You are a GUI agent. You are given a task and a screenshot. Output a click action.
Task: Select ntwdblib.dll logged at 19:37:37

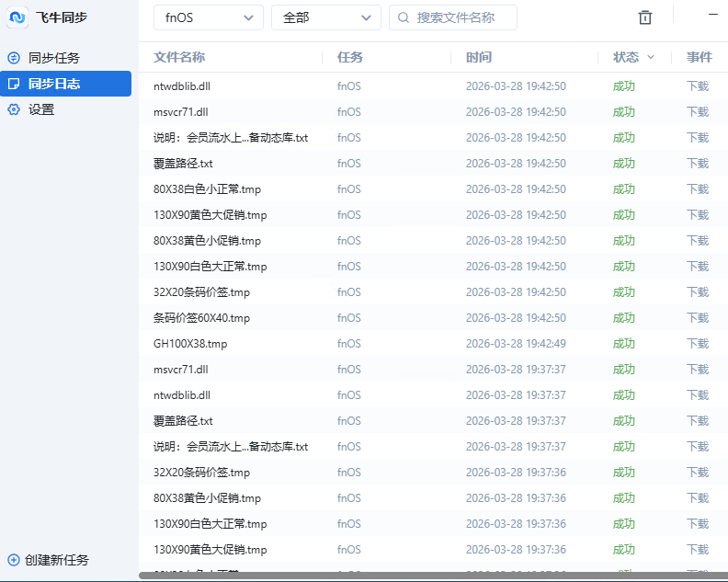tap(182, 395)
